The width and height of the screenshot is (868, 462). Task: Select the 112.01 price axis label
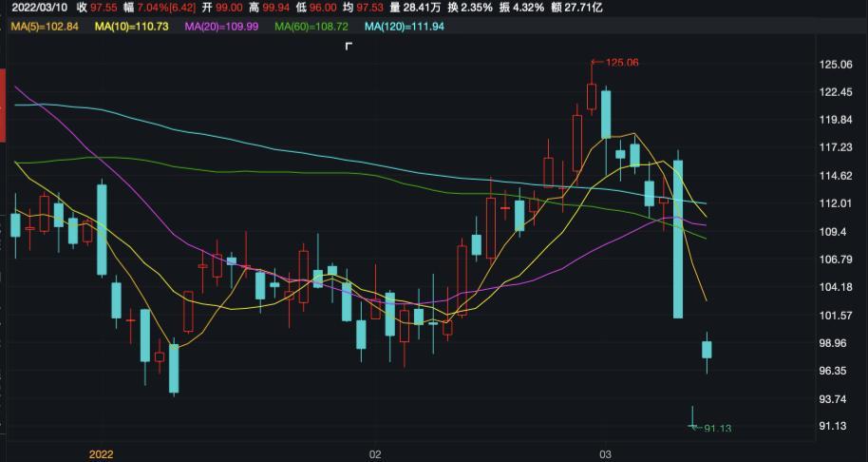[x=836, y=203]
